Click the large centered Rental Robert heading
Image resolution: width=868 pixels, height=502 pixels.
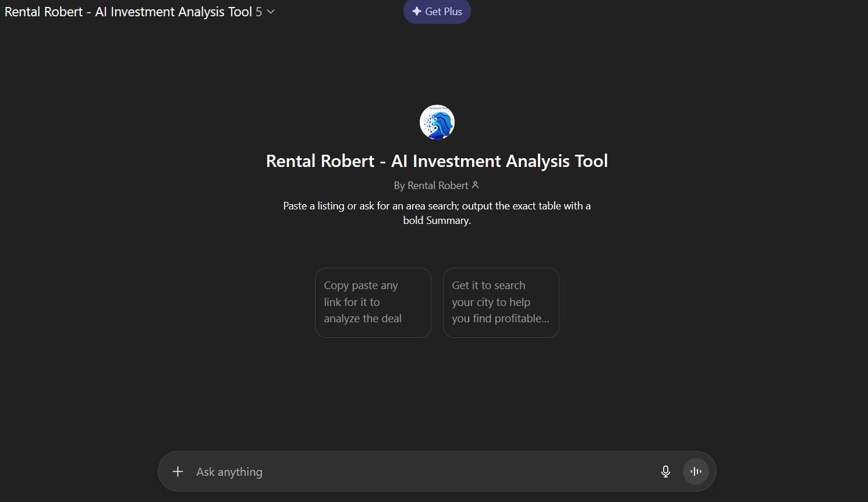(437, 161)
